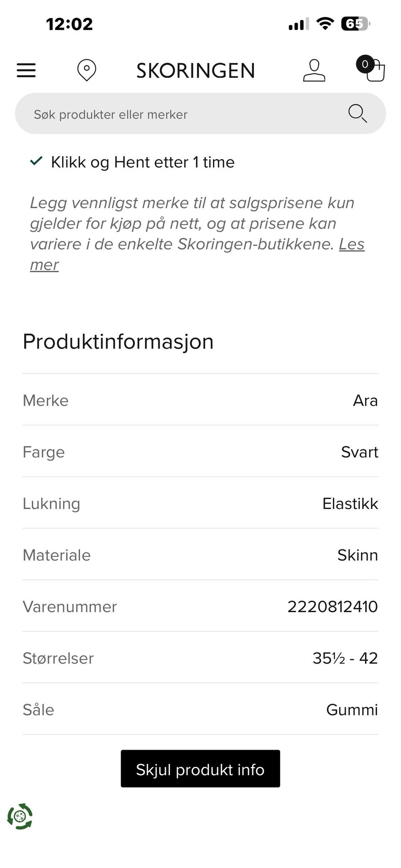Tap the Klikk og Hent checkmark icon
The image size is (401, 868).
[x=36, y=161]
